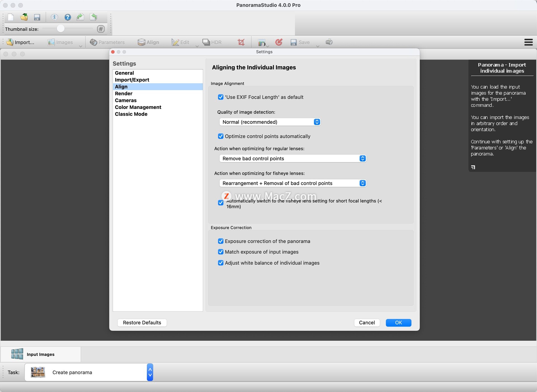Toggle automatic fisheye lens switch checkbox
The width and height of the screenshot is (537, 392).
221,203
